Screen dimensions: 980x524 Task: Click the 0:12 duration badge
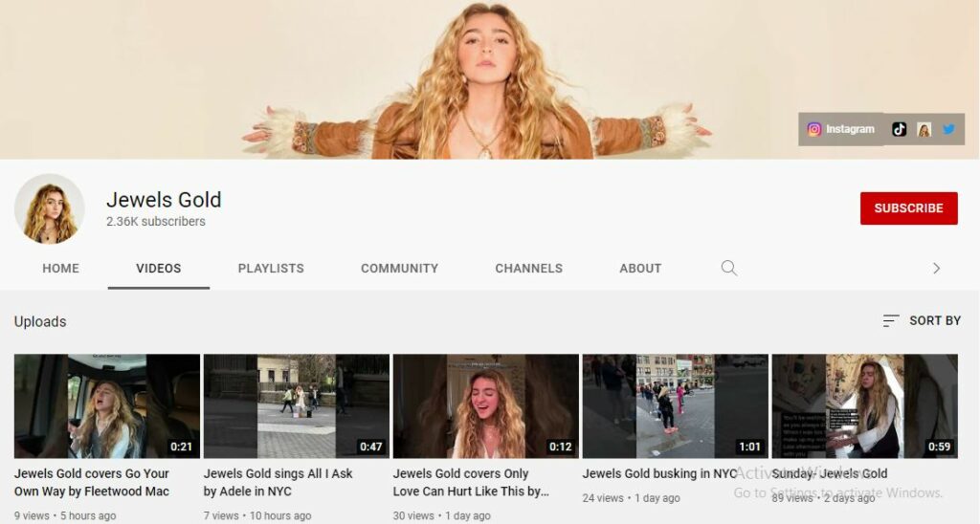[560, 447]
